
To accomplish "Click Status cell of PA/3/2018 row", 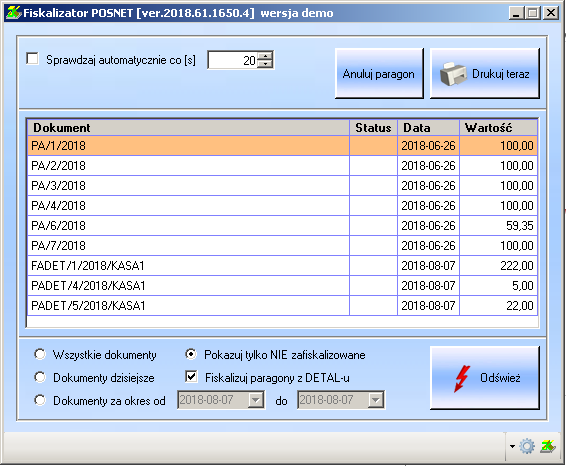I will (373, 186).
